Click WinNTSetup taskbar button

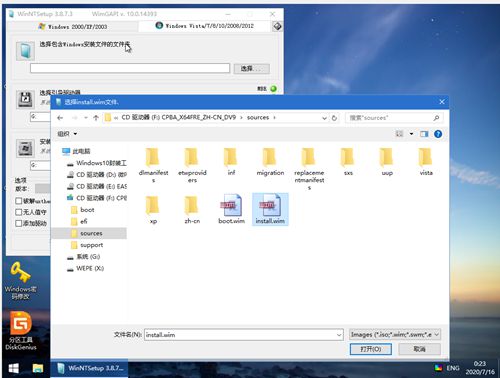coord(89,368)
